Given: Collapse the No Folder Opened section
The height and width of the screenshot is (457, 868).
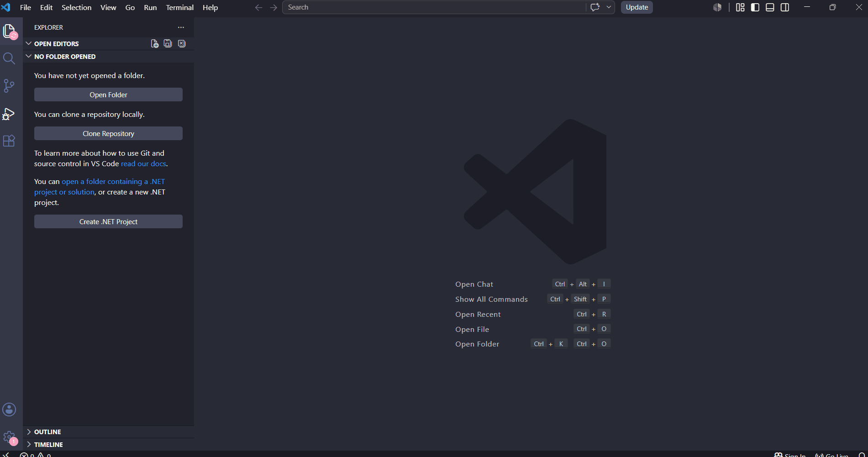Looking at the screenshot, I should [x=28, y=56].
